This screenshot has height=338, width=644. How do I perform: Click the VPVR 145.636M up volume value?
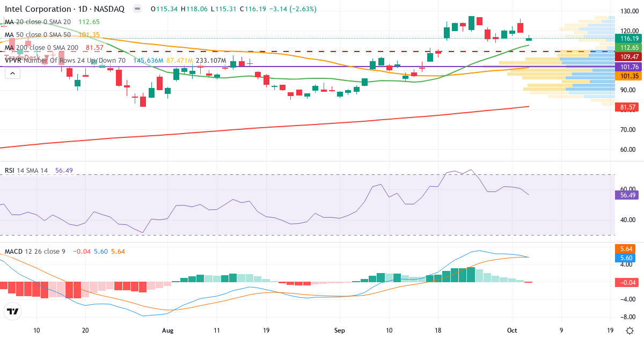point(148,61)
